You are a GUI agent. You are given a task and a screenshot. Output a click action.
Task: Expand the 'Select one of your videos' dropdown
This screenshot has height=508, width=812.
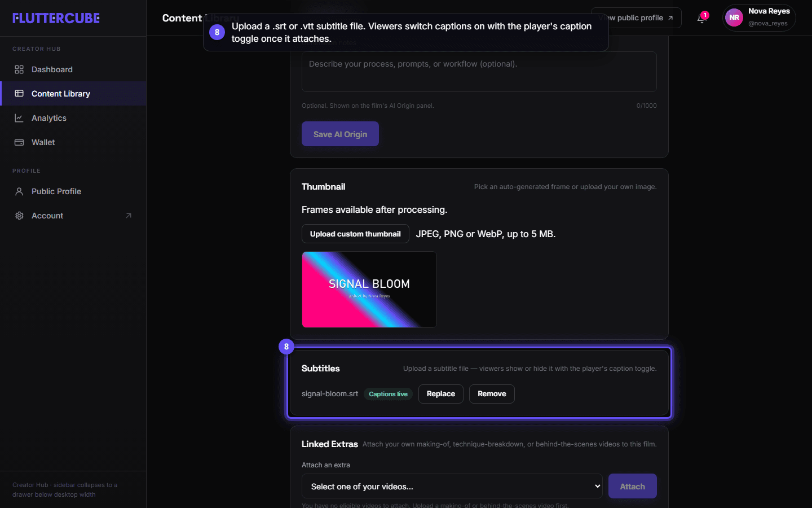click(x=452, y=486)
